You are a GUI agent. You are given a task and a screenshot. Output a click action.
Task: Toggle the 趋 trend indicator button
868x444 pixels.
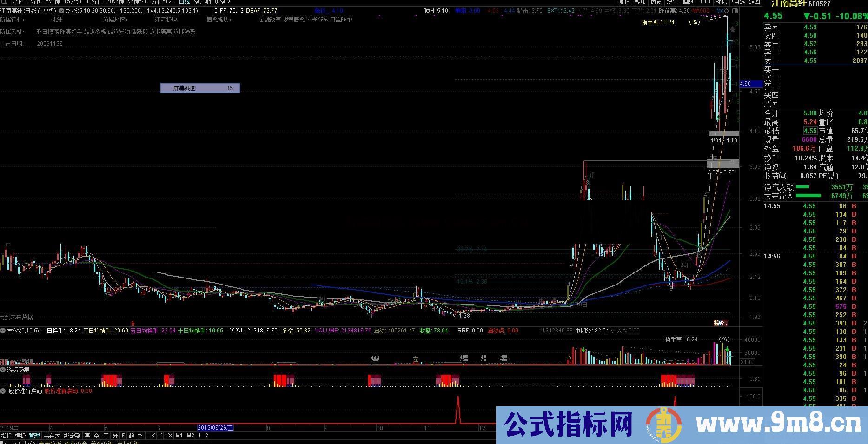[x=131, y=436]
